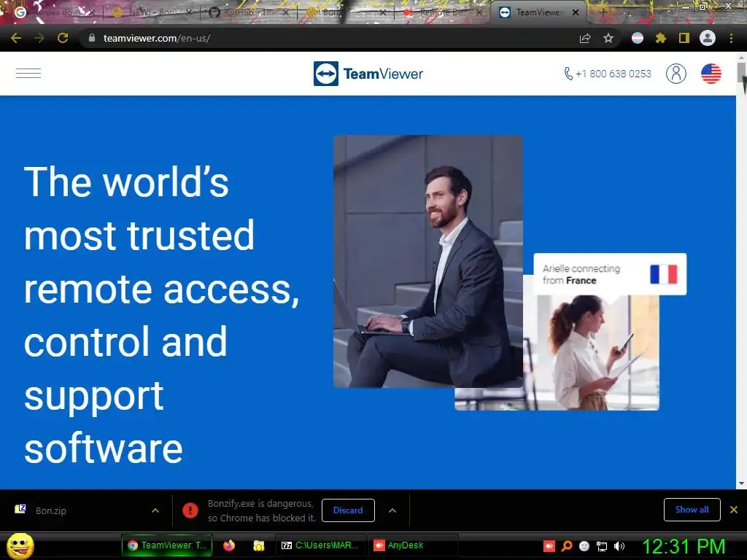Open the smiley face Start button
The image size is (747, 560).
click(20, 545)
